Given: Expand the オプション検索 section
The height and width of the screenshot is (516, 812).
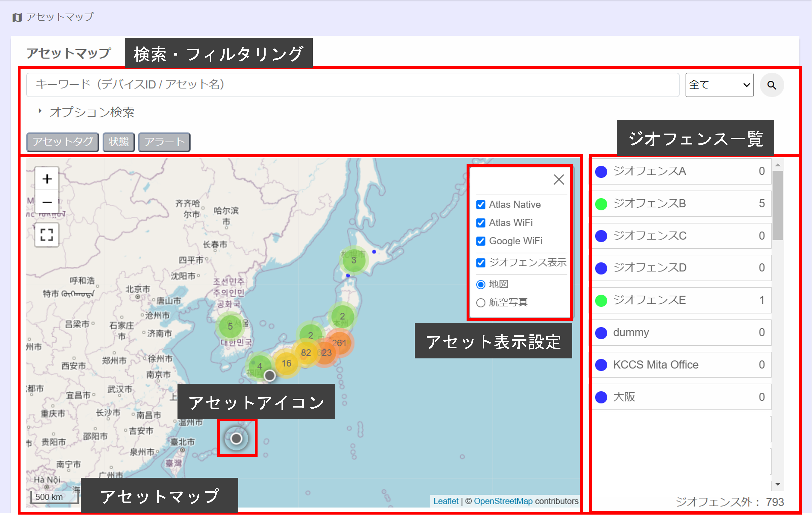Looking at the screenshot, I should coord(87,112).
